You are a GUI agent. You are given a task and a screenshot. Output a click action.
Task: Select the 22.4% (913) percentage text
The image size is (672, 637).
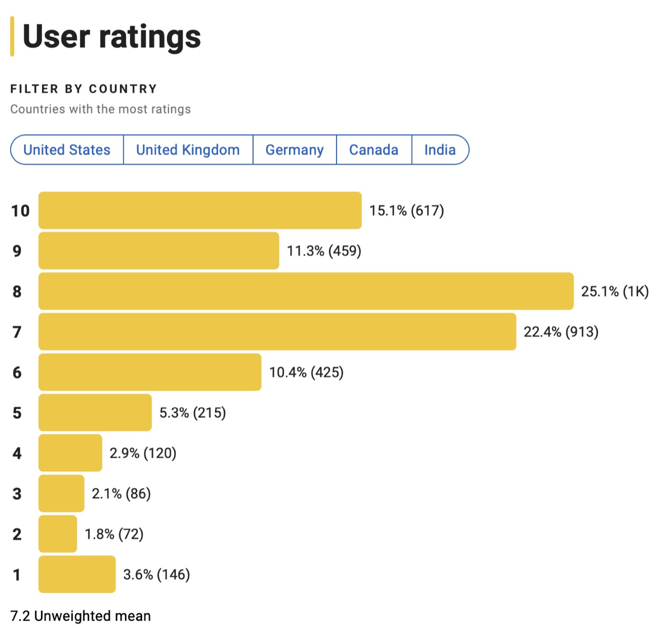pyautogui.click(x=561, y=332)
